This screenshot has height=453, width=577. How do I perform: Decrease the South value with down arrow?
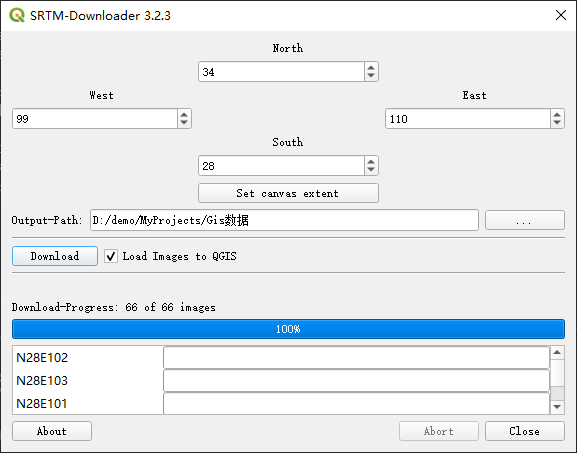click(371, 170)
